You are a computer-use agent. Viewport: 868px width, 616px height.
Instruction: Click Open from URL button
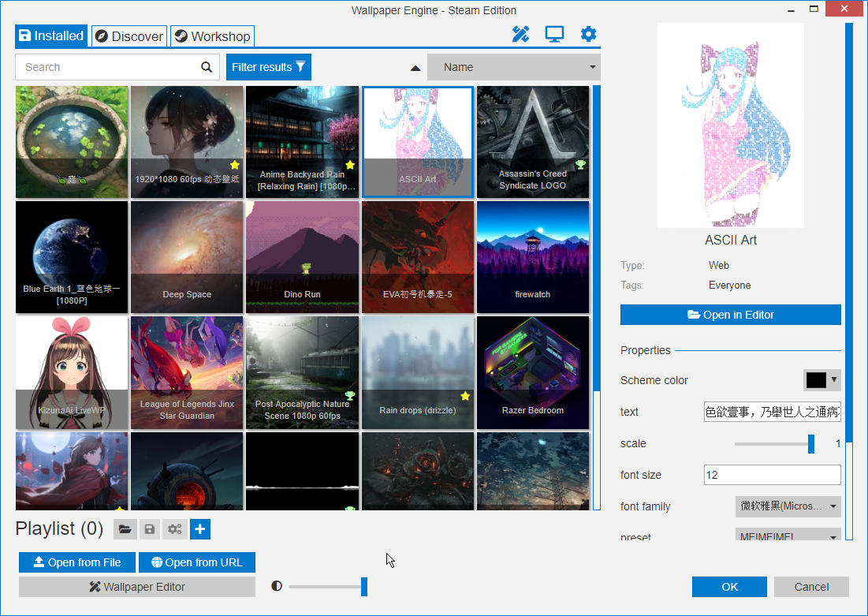(x=196, y=562)
